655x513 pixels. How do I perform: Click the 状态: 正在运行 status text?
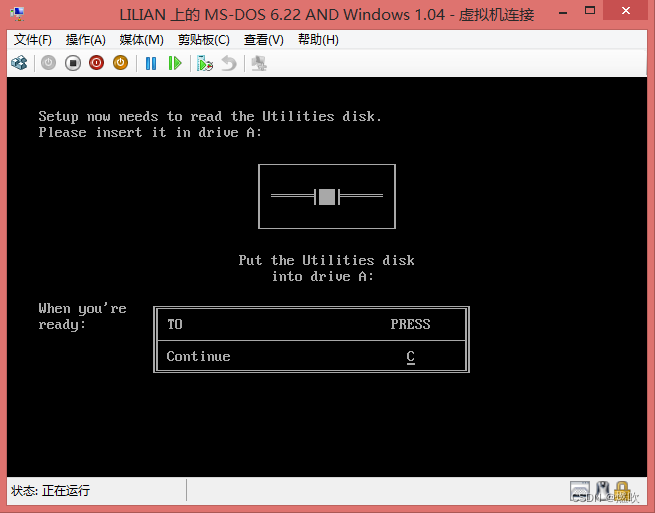(51, 490)
